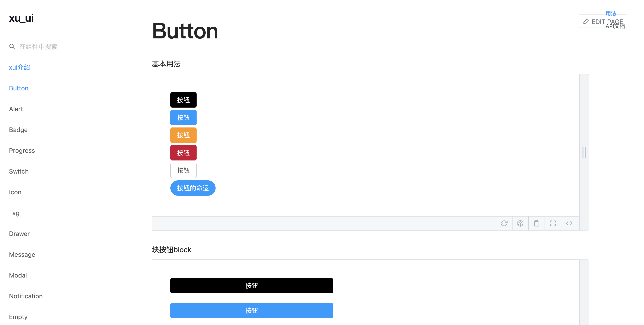Open the Progress component page
644x325 pixels.
coord(22,151)
